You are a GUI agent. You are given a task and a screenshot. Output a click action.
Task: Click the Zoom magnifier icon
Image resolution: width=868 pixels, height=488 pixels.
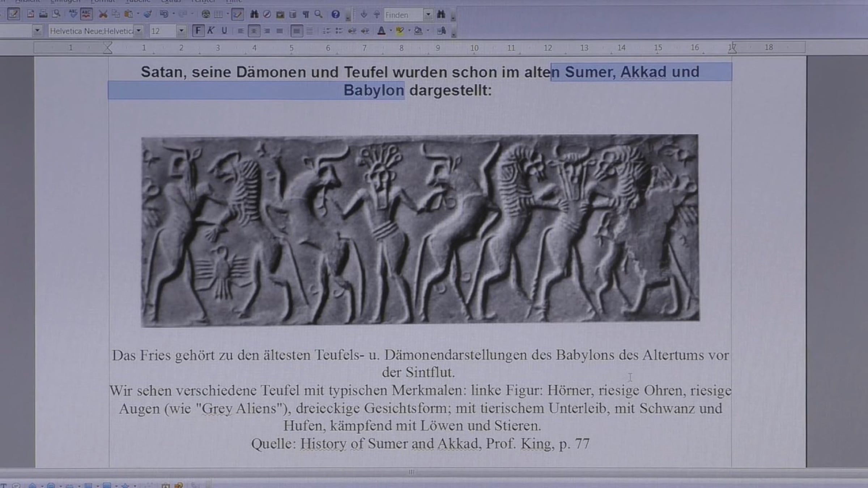318,14
